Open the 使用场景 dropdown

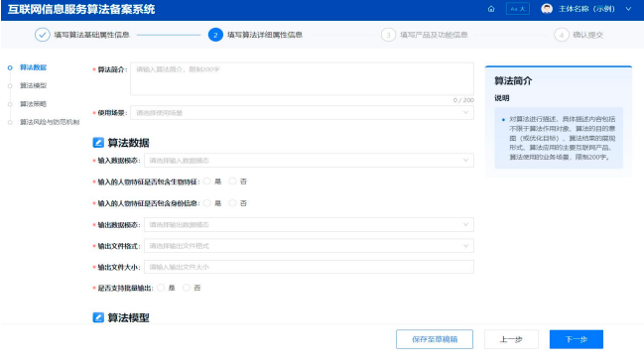coord(302,112)
